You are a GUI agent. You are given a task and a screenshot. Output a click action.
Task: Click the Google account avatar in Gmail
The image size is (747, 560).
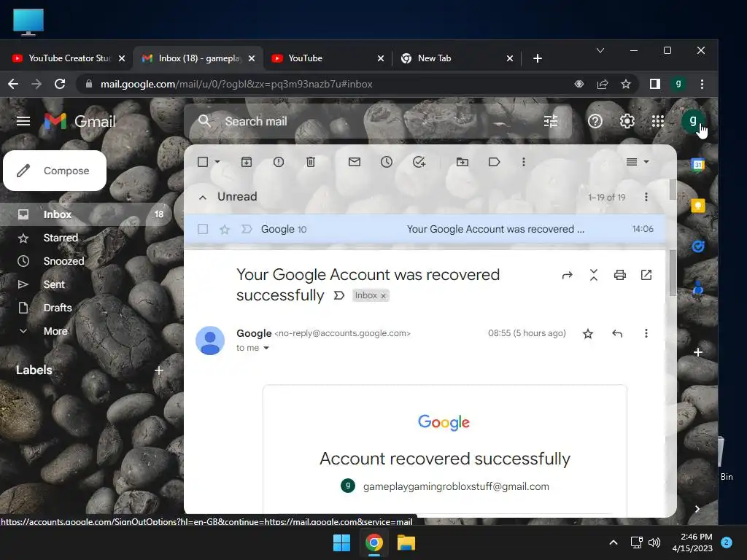tap(693, 120)
